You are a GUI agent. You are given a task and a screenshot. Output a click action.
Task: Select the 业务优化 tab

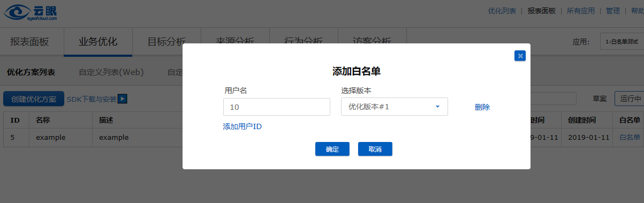[x=98, y=42]
